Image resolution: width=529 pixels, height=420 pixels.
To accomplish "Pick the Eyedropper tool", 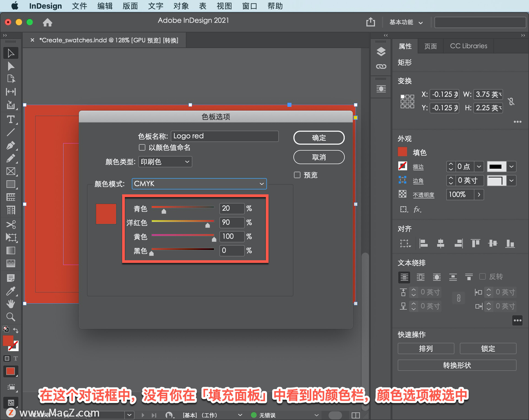I will [10, 291].
